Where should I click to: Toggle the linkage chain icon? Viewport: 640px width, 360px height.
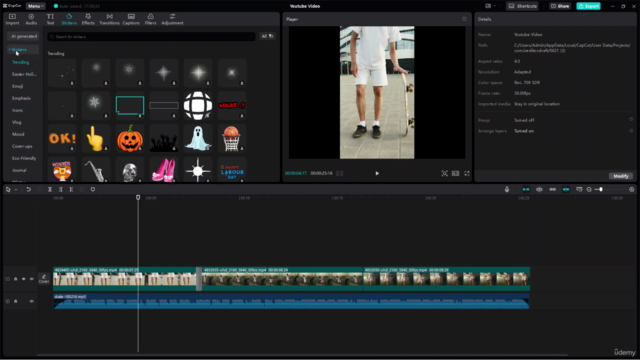552,189
